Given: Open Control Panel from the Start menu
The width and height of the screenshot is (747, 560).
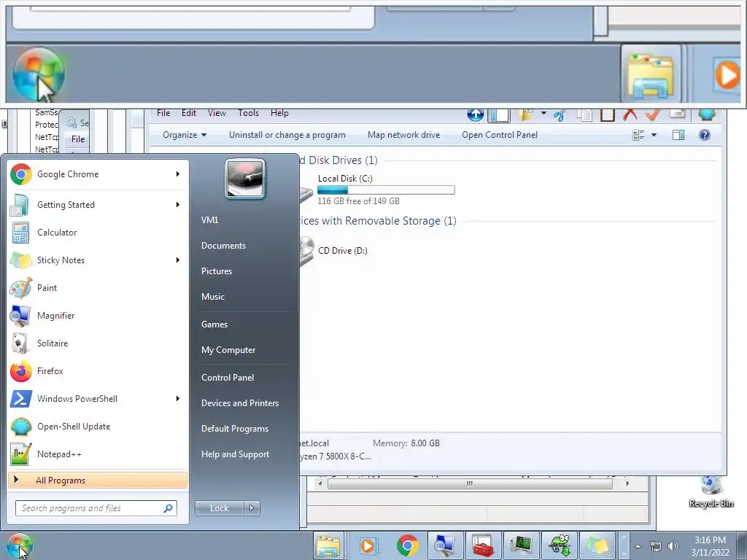Looking at the screenshot, I should pyautogui.click(x=245, y=378).
